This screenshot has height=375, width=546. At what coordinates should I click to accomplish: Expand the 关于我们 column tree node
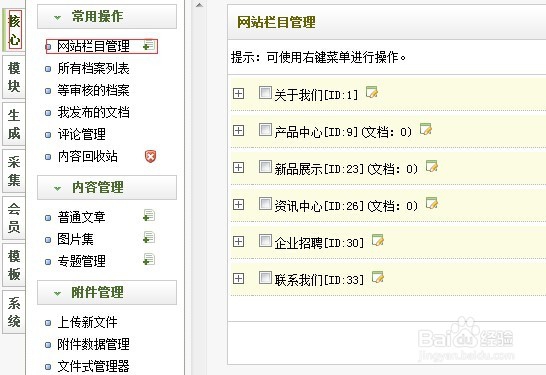pos(238,93)
